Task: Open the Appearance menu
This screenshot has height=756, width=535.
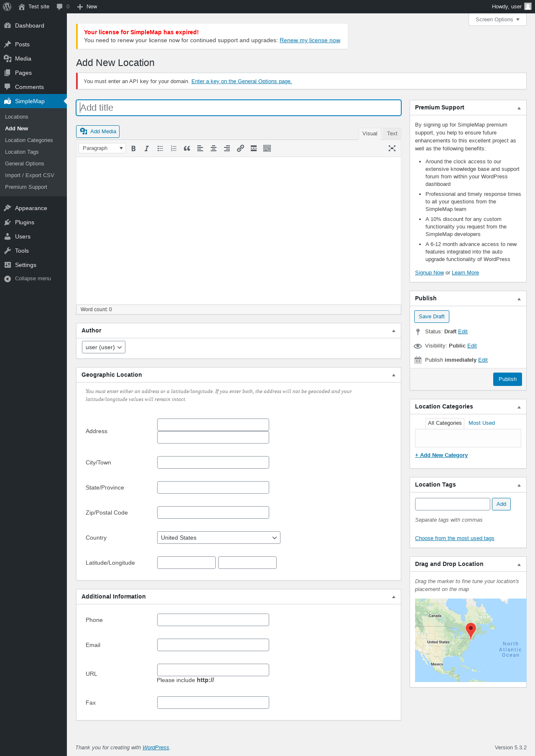Action: pyautogui.click(x=33, y=208)
